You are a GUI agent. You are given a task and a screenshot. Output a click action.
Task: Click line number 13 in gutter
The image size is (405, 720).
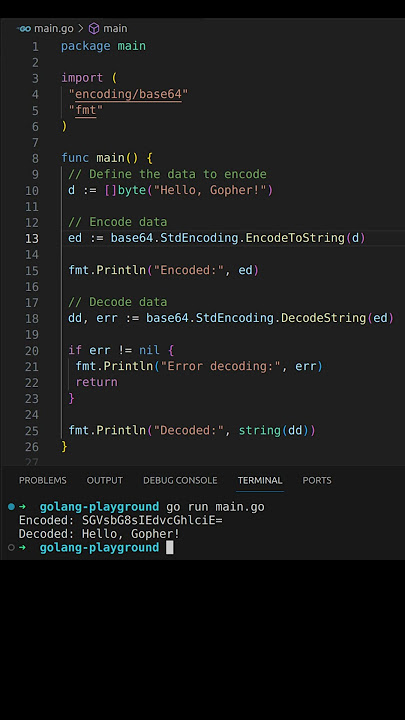(32, 238)
